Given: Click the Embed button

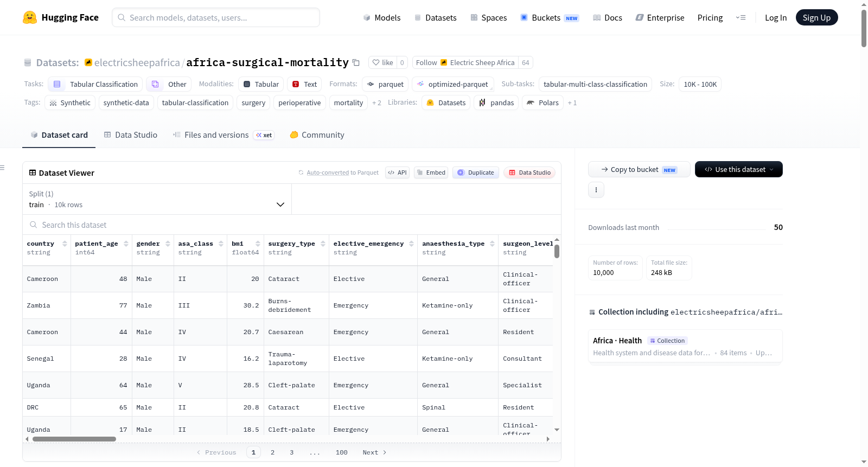Looking at the screenshot, I should [431, 172].
